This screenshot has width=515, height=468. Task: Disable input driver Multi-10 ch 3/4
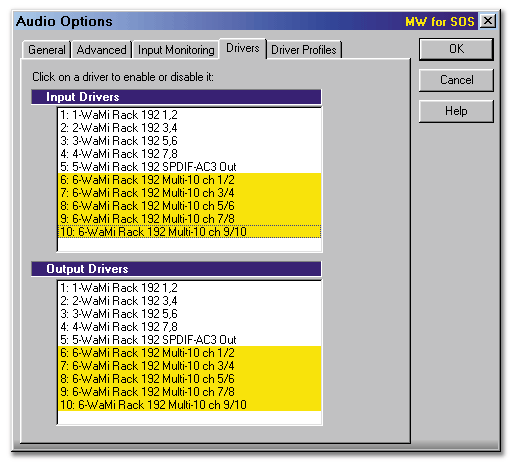pyautogui.click(x=189, y=193)
